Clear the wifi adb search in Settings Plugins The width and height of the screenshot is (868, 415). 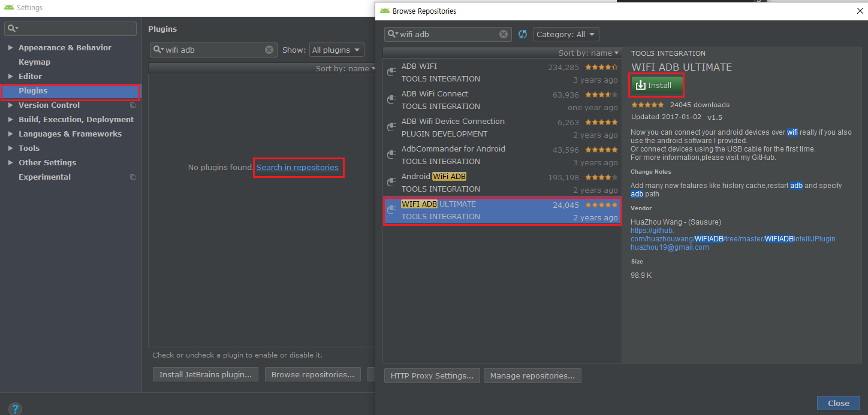(269, 50)
